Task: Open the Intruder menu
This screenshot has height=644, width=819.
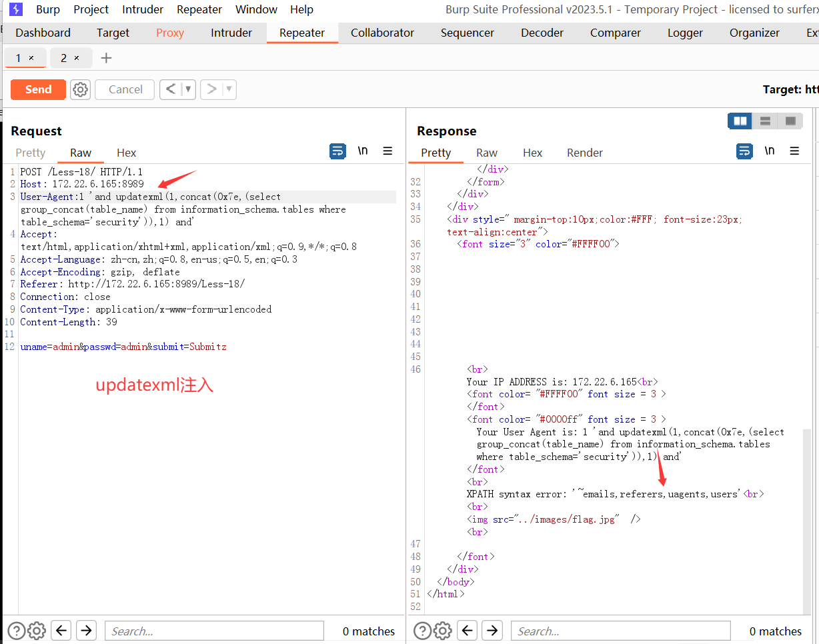Action: pos(143,9)
